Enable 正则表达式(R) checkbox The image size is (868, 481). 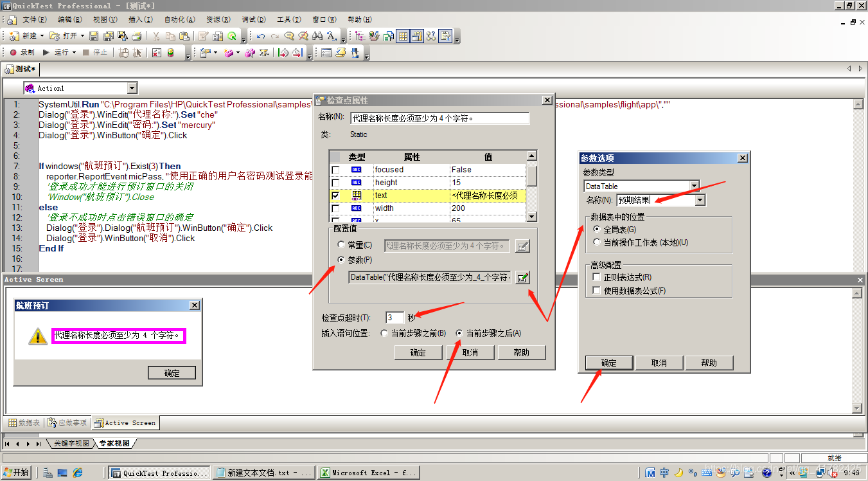coord(597,277)
